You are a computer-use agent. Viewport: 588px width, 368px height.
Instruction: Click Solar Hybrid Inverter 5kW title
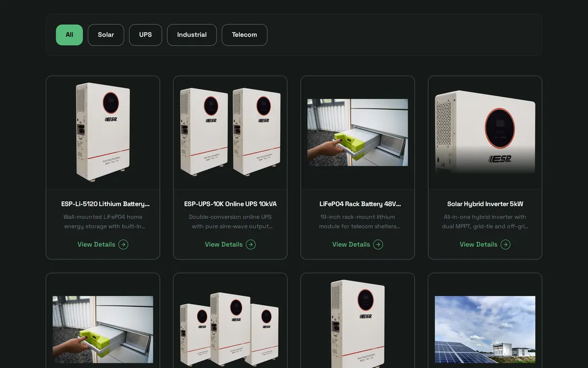(x=485, y=204)
